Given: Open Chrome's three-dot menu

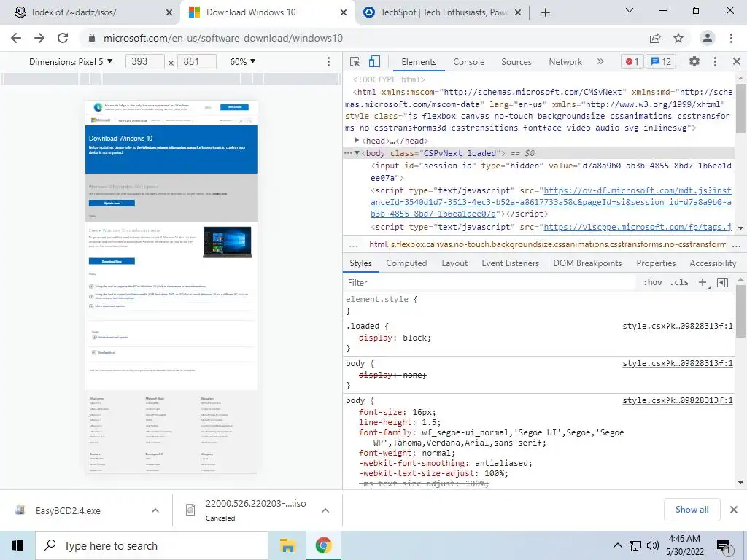Looking at the screenshot, I should click(731, 38).
